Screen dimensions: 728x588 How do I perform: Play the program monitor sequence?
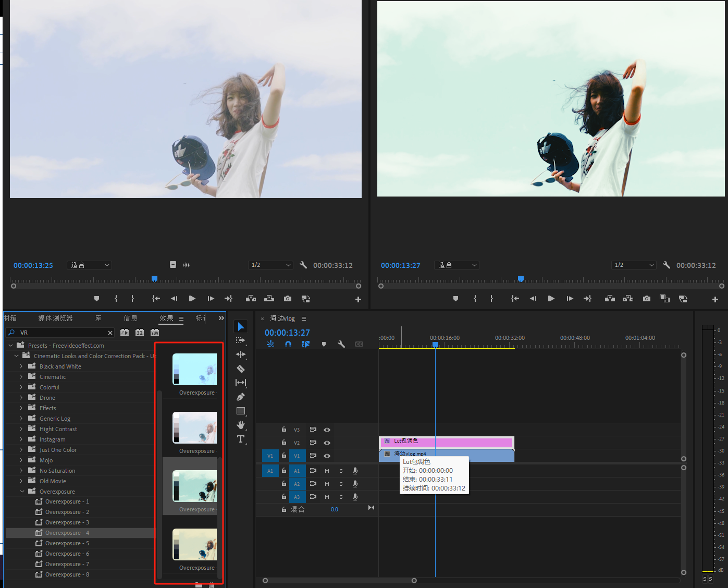pyautogui.click(x=551, y=299)
